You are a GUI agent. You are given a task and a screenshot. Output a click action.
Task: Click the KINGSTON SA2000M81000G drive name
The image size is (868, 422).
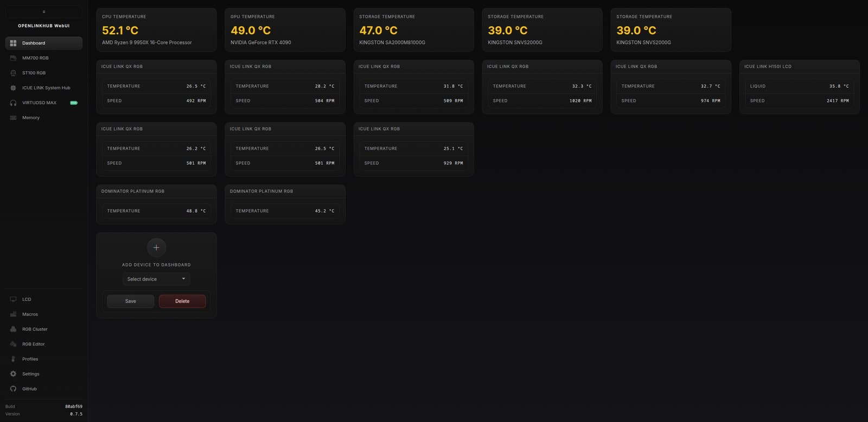tap(392, 42)
